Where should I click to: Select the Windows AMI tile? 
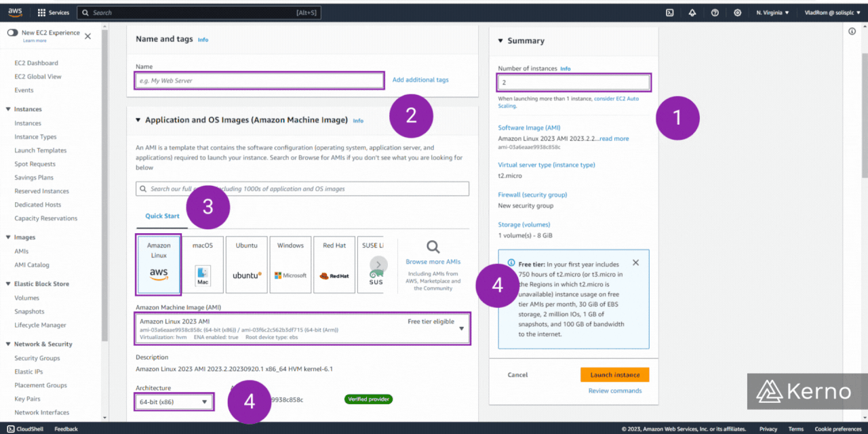(290, 264)
